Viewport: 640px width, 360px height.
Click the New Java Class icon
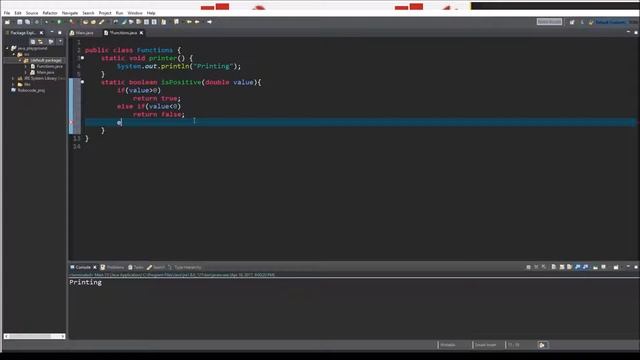[93, 22]
